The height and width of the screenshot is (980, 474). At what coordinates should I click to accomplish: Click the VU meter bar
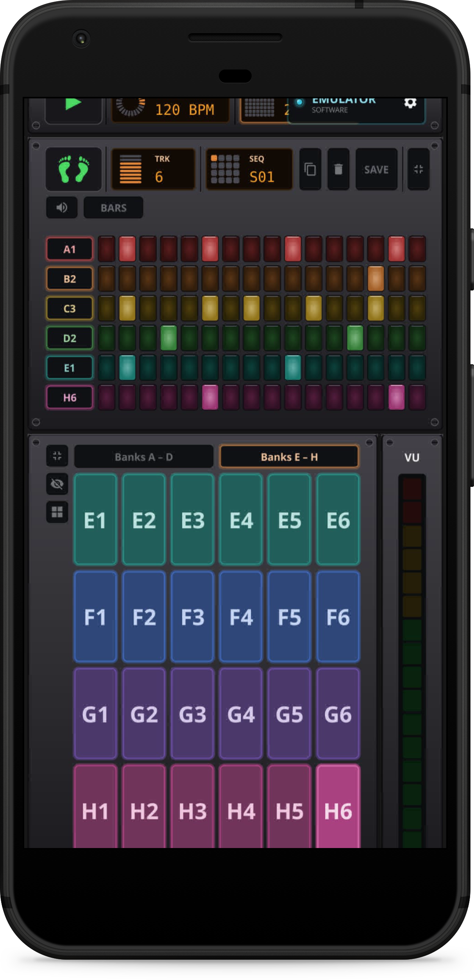point(412,661)
